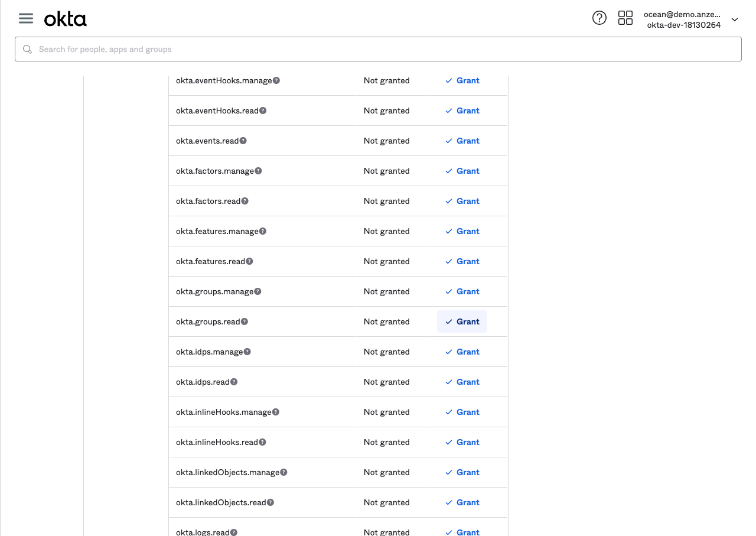Open the help question mark icon

599,18
